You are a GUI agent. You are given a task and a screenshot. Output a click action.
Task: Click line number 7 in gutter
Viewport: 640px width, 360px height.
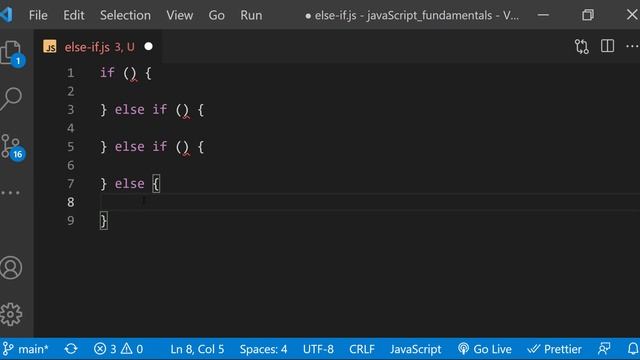tap(71, 184)
